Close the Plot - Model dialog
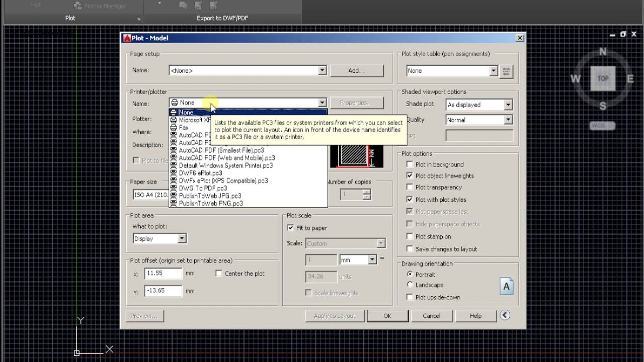644x362 pixels. pyautogui.click(x=520, y=38)
